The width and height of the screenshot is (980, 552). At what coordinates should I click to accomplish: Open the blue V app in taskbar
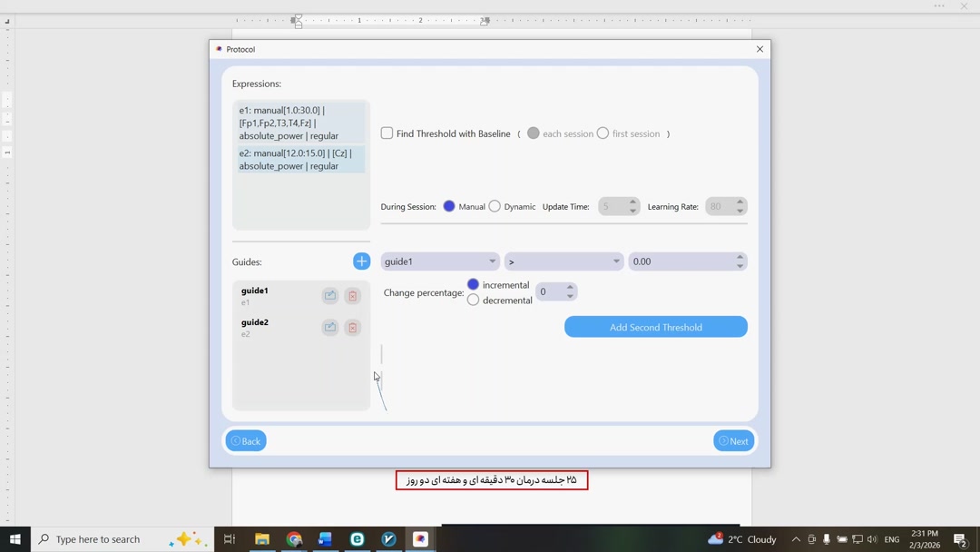pos(388,539)
